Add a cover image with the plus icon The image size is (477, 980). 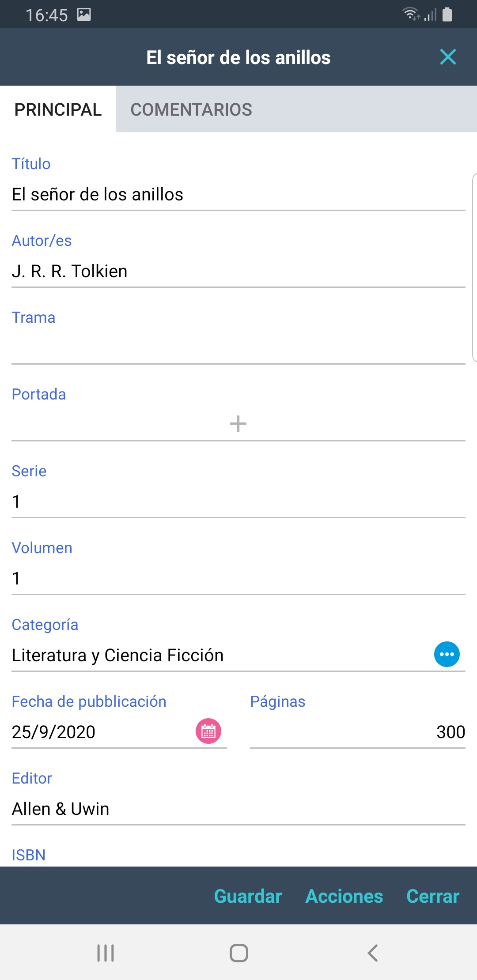[238, 424]
